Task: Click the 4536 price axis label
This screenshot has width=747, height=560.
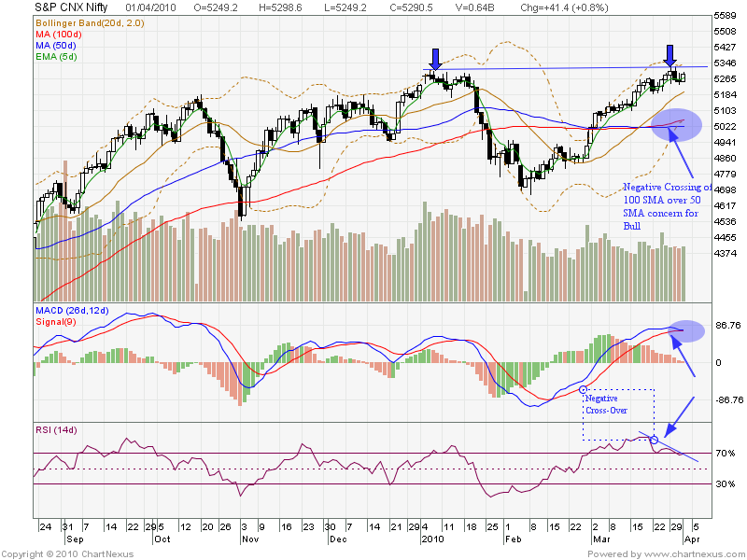Action: click(726, 222)
